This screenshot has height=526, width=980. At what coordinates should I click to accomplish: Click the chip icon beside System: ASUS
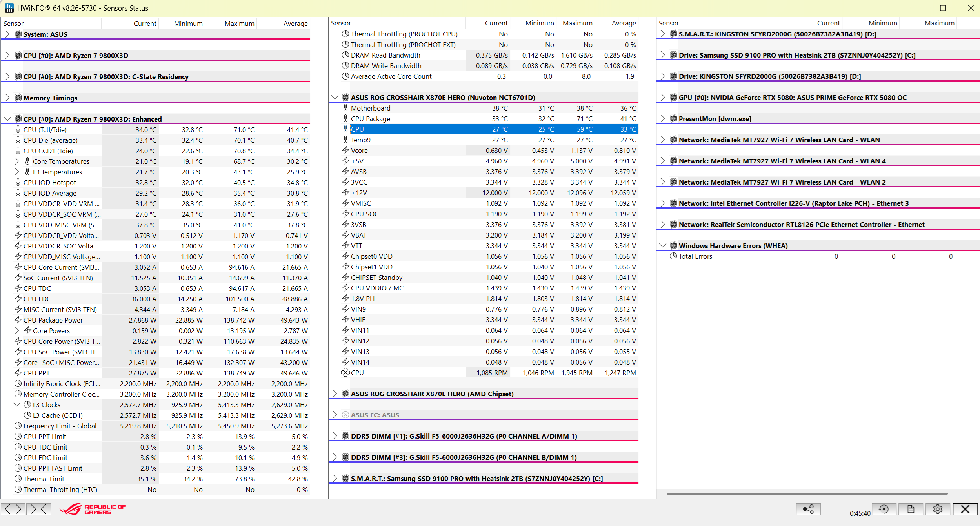click(x=18, y=34)
